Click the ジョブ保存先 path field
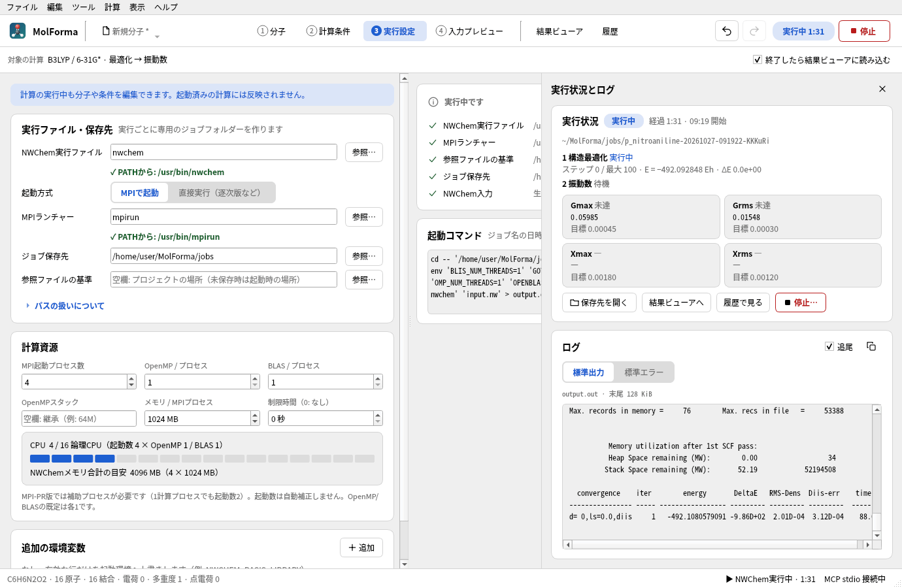 tap(224, 256)
